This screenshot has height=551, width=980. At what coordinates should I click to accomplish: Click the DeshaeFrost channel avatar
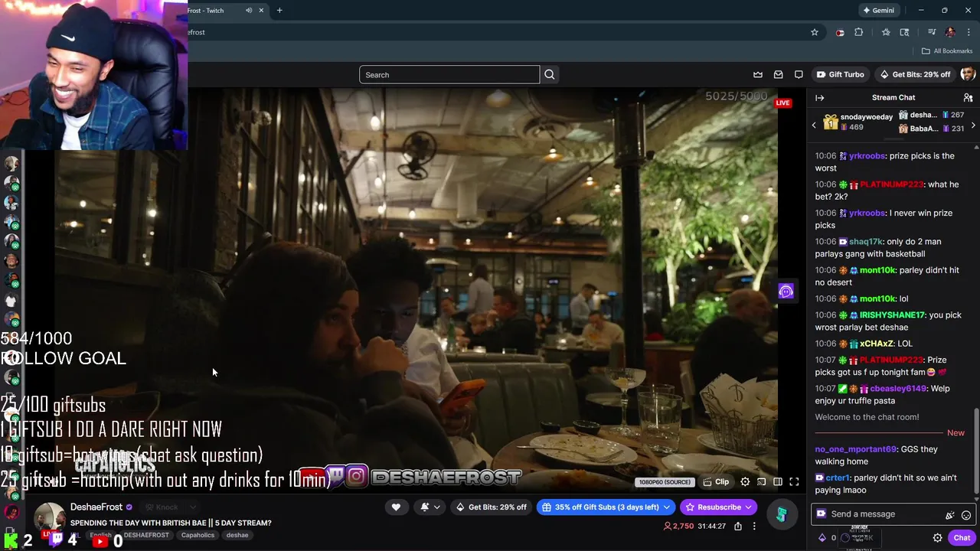pos(50,518)
